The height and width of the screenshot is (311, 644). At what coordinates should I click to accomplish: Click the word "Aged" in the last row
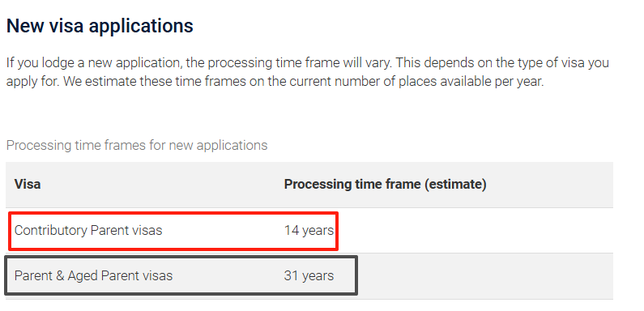pyautogui.click(x=83, y=275)
